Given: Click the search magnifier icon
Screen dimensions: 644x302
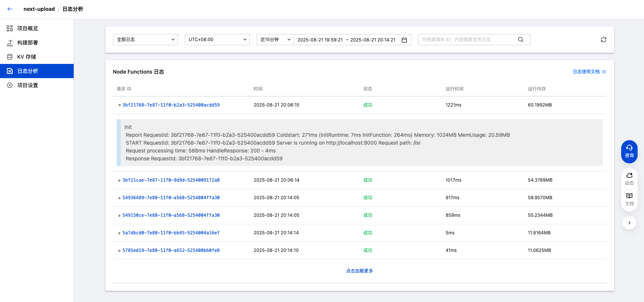Looking at the screenshot, I should (520, 40).
